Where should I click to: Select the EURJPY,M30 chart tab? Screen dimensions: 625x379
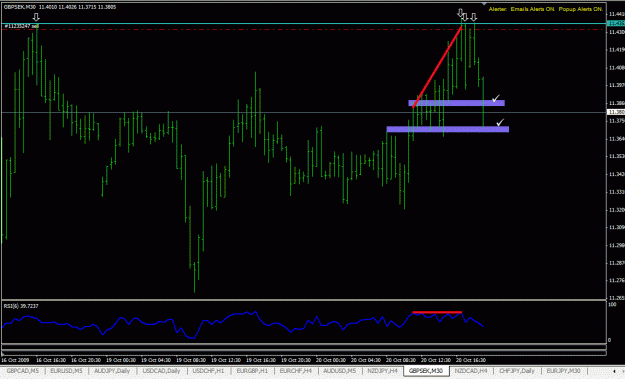pyautogui.click(x=564, y=371)
